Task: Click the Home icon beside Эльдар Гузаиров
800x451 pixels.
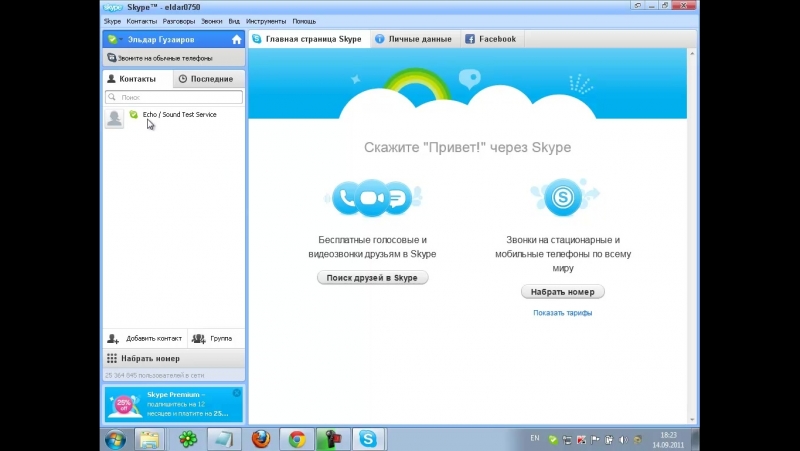Action: (236, 39)
